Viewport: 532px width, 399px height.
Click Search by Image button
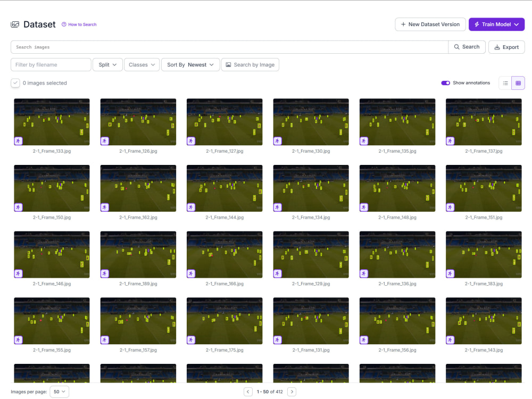tap(250, 65)
